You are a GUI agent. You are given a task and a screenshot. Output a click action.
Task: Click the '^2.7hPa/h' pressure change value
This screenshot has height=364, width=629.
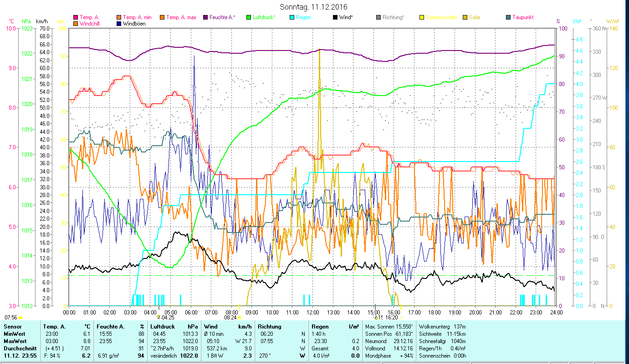(x=163, y=349)
